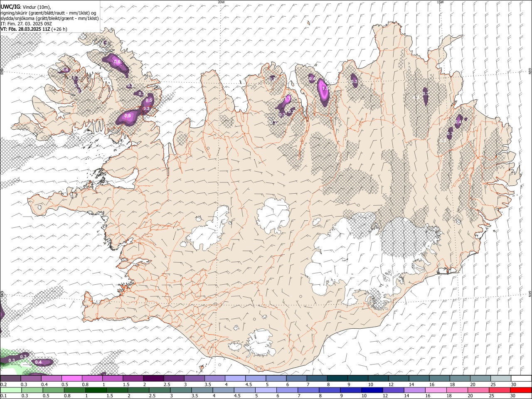532x399 pixels.
Task: Pick the bottom-row pink swatch between 18 and 20
Action: click(x=457, y=390)
